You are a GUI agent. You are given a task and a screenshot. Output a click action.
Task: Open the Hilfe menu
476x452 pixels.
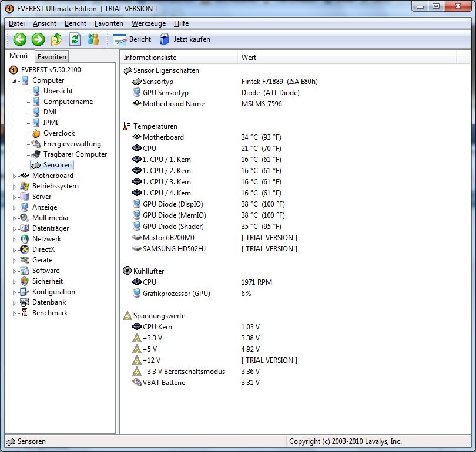[x=181, y=23]
